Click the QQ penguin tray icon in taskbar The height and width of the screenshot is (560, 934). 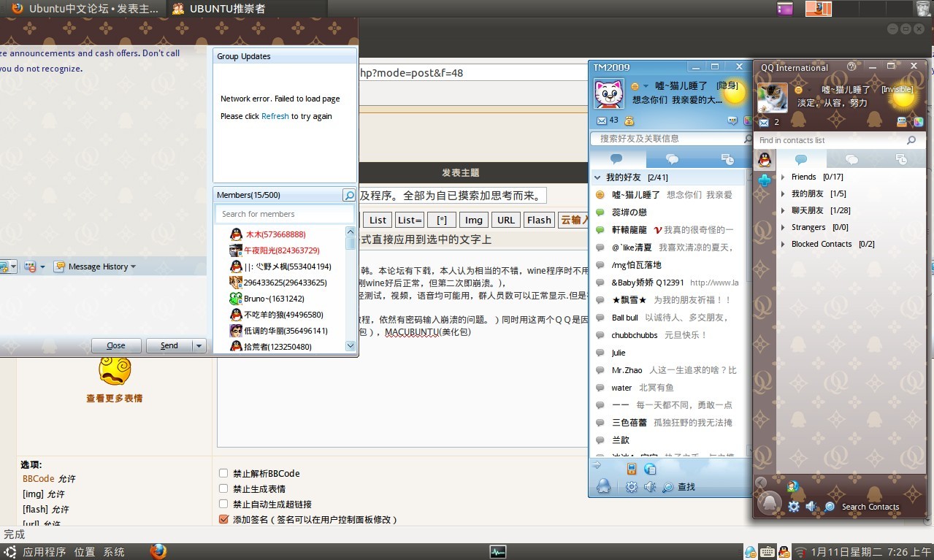(x=784, y=552)
